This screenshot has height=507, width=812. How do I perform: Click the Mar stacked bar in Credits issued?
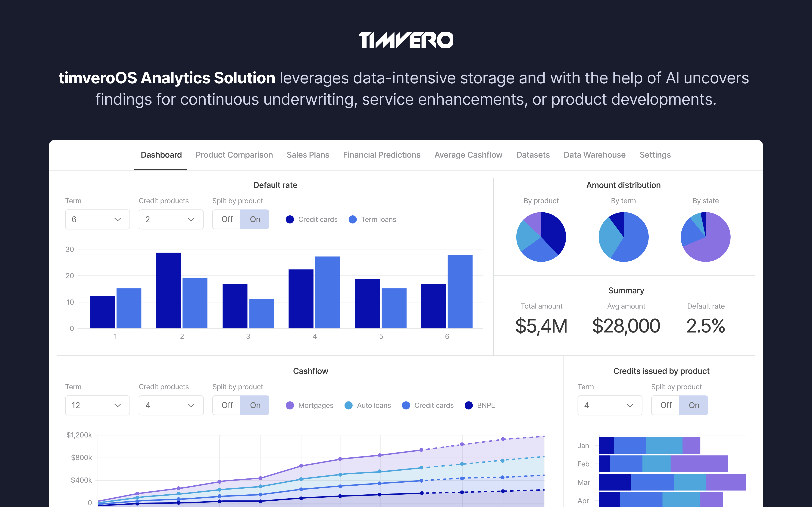point(672,482)
